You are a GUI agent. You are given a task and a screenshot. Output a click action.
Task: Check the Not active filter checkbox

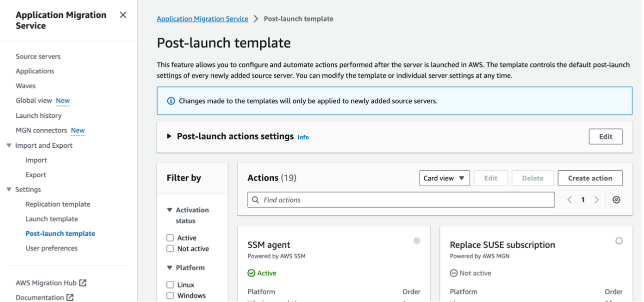click(170, 249)
